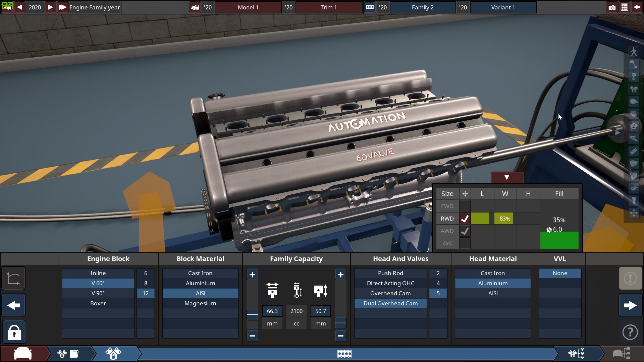Select V 90° engine block
Screen dimensions: 644x362
click(x=98, y=293)
